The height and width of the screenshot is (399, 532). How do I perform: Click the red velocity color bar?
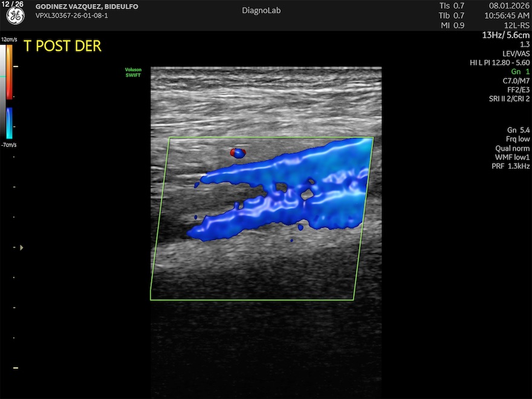(9, 73)
